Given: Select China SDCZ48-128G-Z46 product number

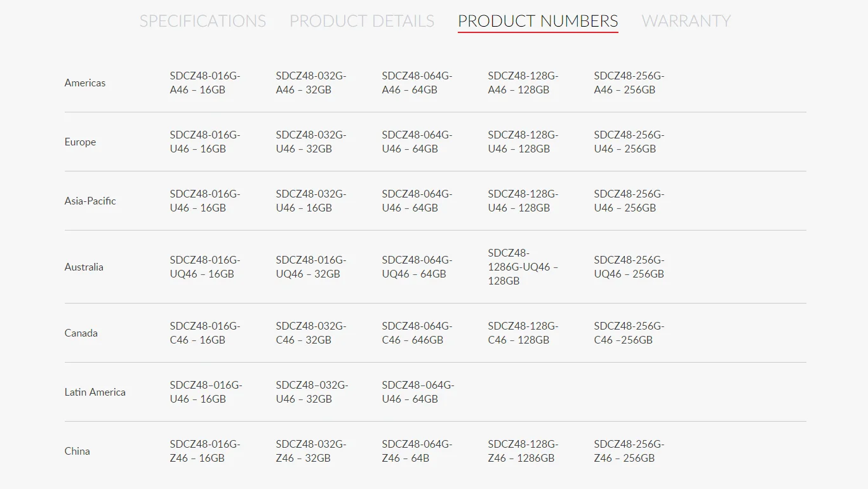Looking at the screenshot, I should (523, 452).
